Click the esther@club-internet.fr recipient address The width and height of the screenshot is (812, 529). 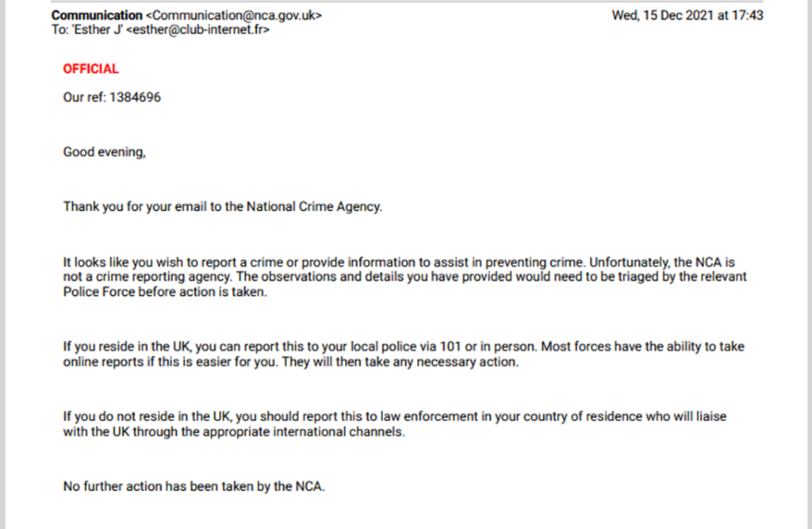pyautogui.click(x=198, y=30)
